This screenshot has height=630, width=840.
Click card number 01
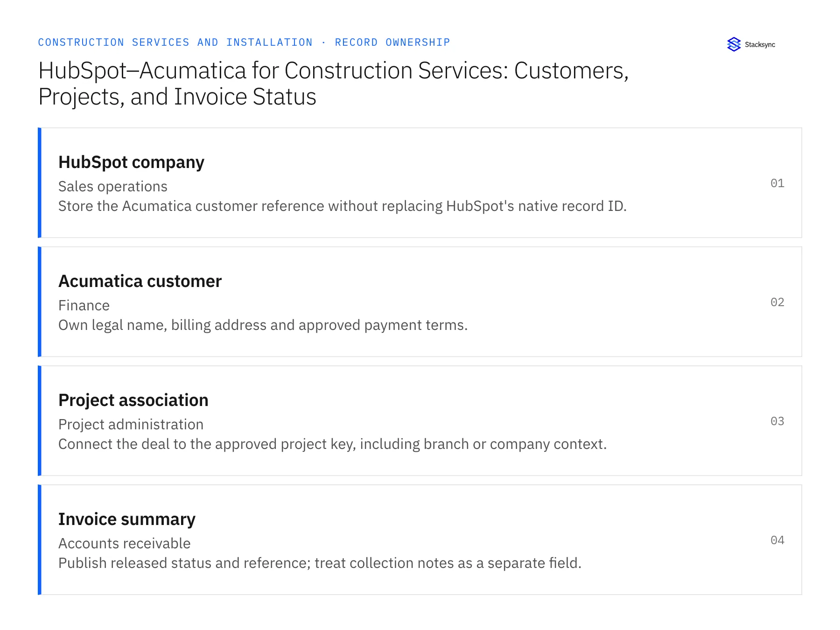coord(777,183)
